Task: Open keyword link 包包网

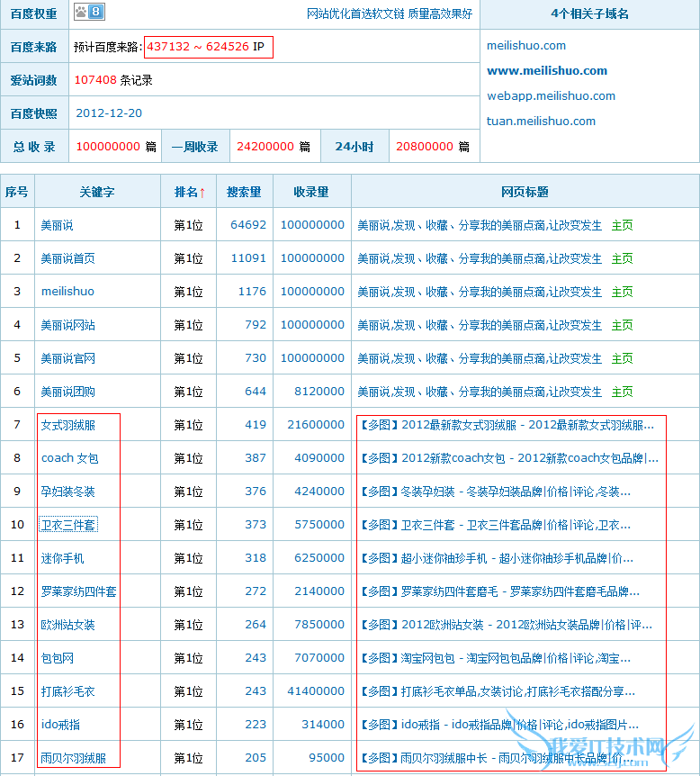Action: tap(57, 658)
